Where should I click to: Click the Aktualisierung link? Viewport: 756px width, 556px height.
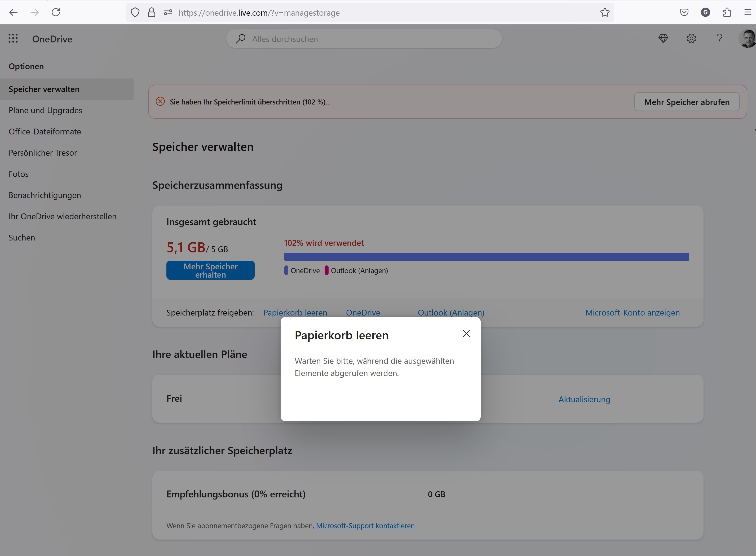pos(585,400)
